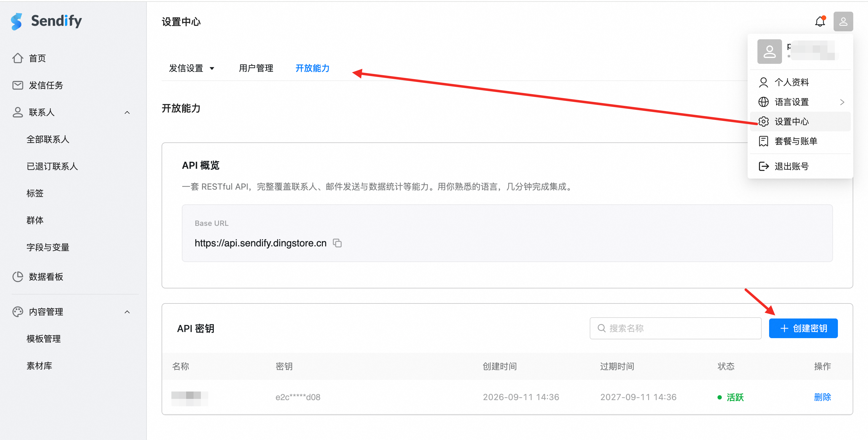This screenshot has height=440, width=868.
Task: Click the globe icon for 语言设置
Action: click(763, 102)
